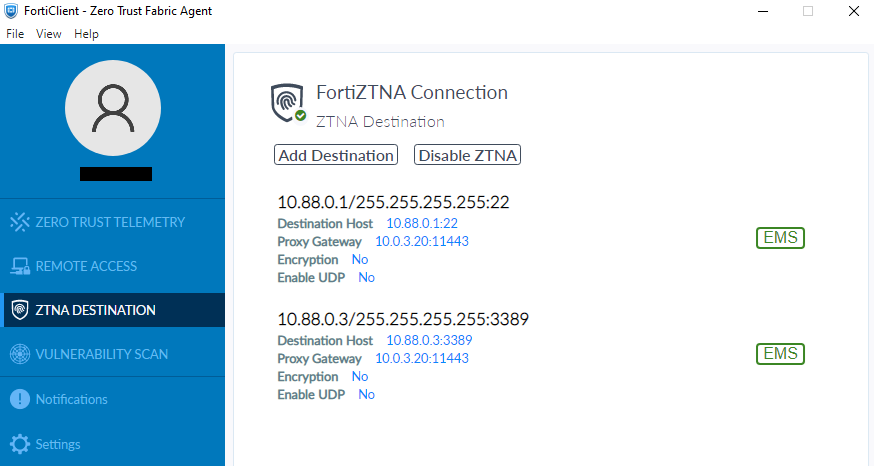Click the Disable ZTNA button
The image size is (874, 466).
click(468, 155)
